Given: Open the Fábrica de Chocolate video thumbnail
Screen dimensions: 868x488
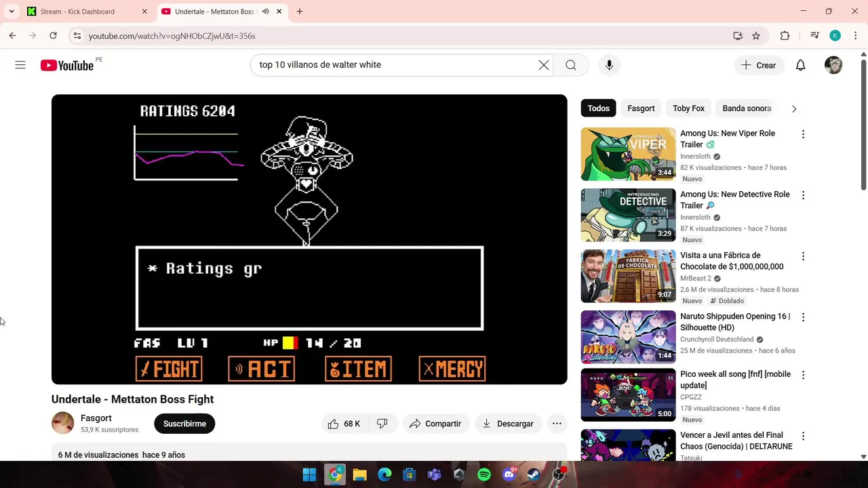Looking at the screenshot, I should pyautogui.click(x=628, y=276).
